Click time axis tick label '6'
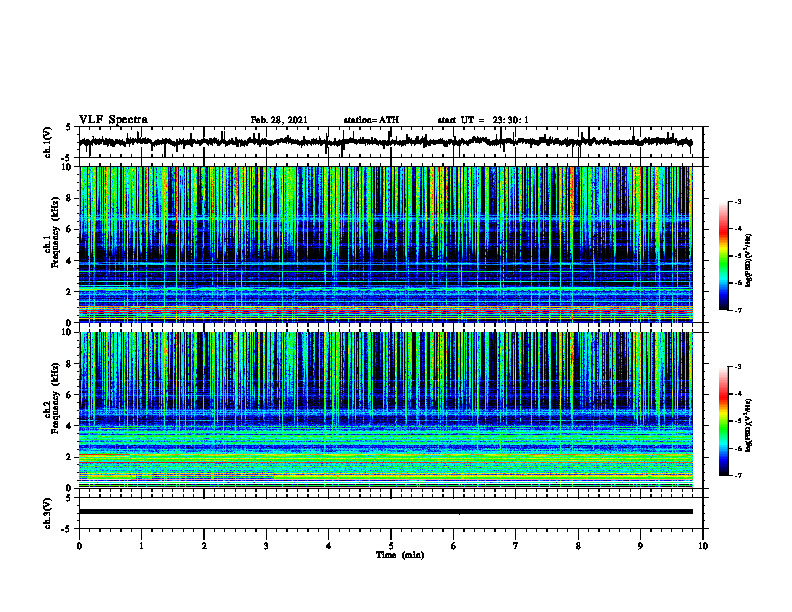The height and width of the screenshot is (612, 792). (x=453, y=546)
